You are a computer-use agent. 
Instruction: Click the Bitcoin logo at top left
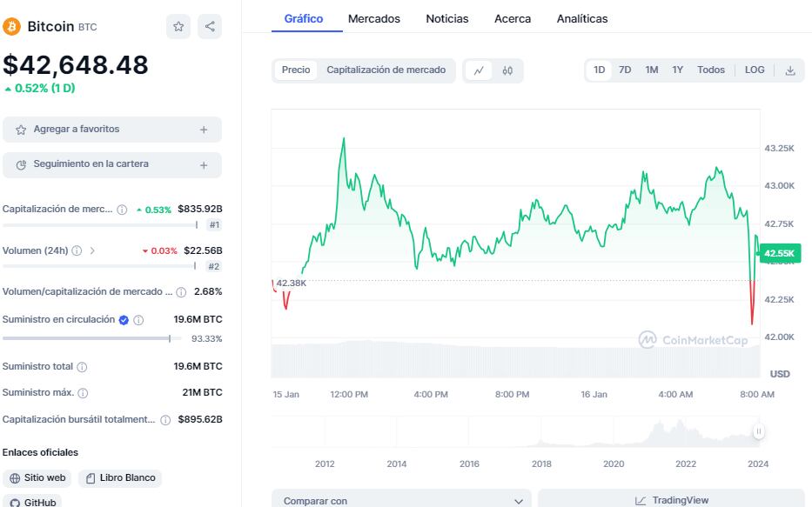[x=10, y=26]
